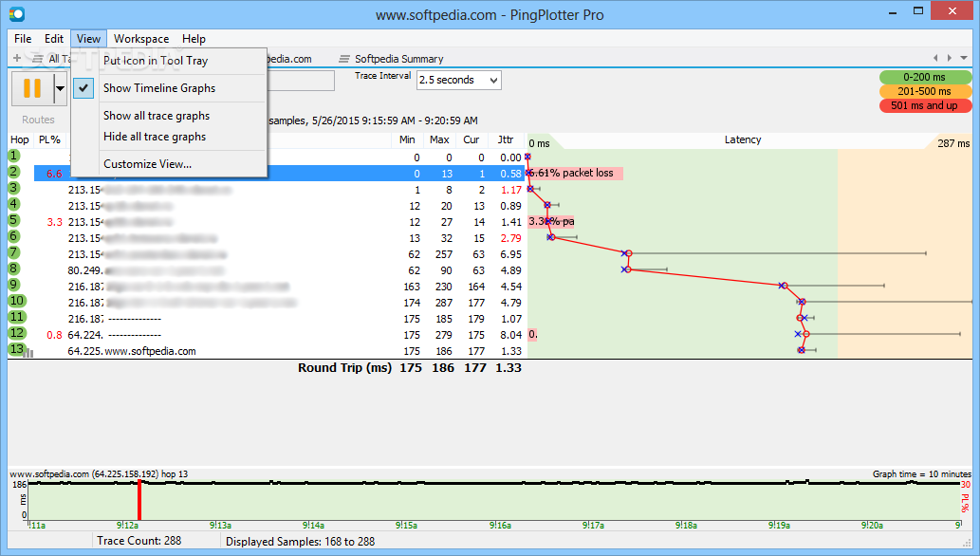Click the red marker on the timeline graph

click(x=139, y=500)
